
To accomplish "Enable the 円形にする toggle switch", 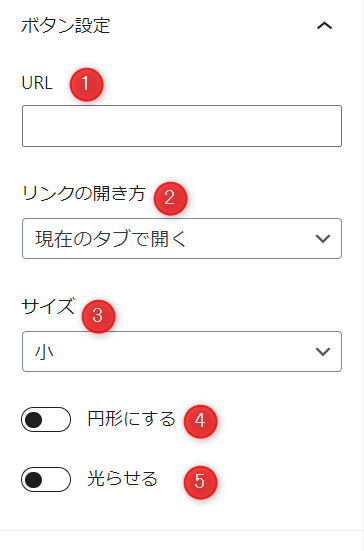I will (46, 420).
